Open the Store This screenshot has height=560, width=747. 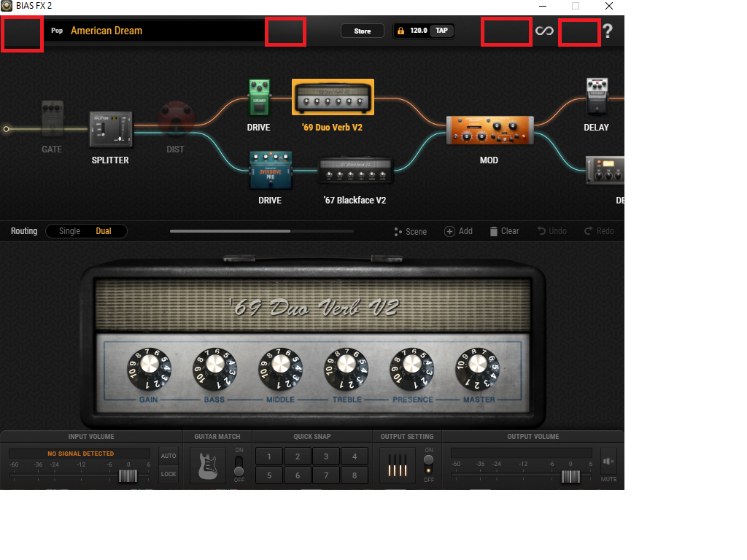tap(363, 31)
